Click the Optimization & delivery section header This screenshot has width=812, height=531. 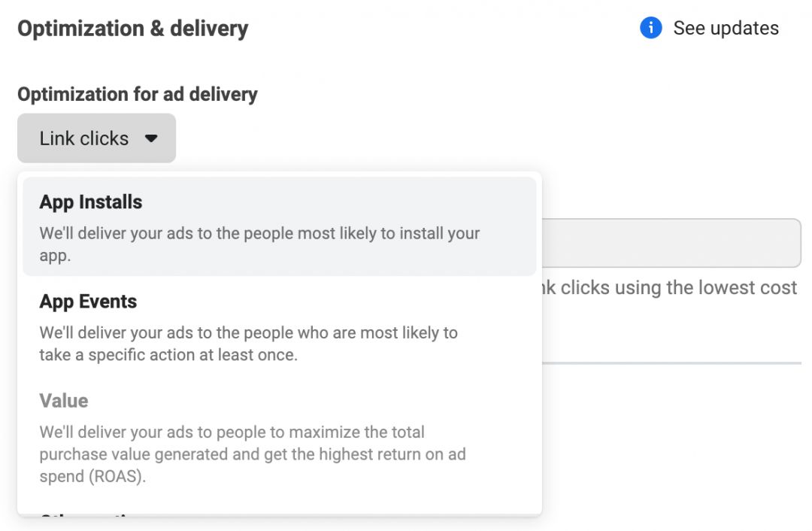click(x=133, y=28)
